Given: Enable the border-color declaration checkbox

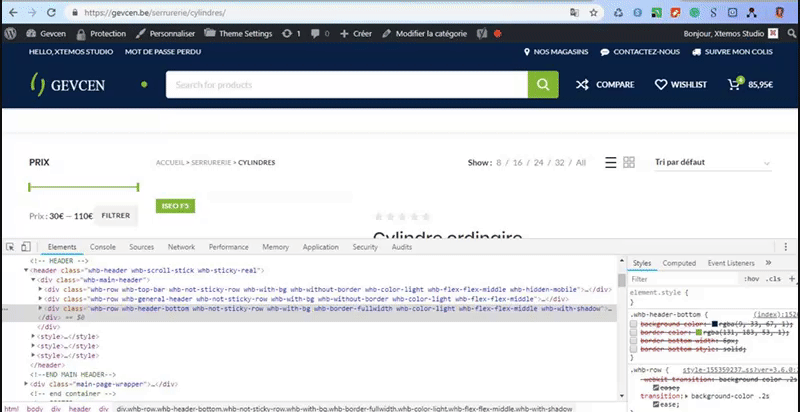Looking at the screenshot, I should click(x=633, y=332).
